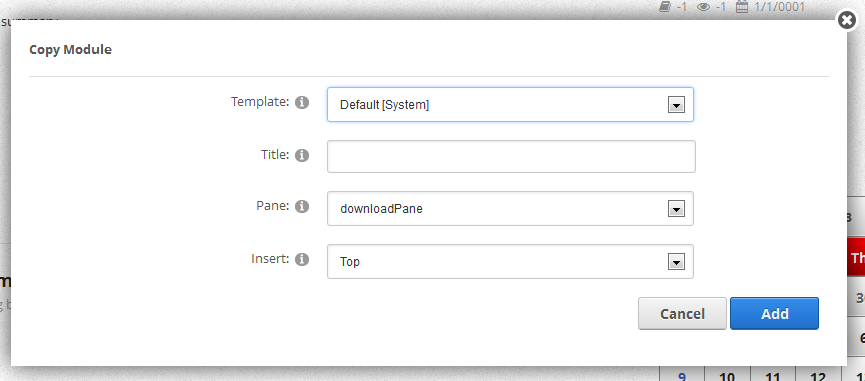
Task: Click the book icon in top bar
Action: coord(665,7)
